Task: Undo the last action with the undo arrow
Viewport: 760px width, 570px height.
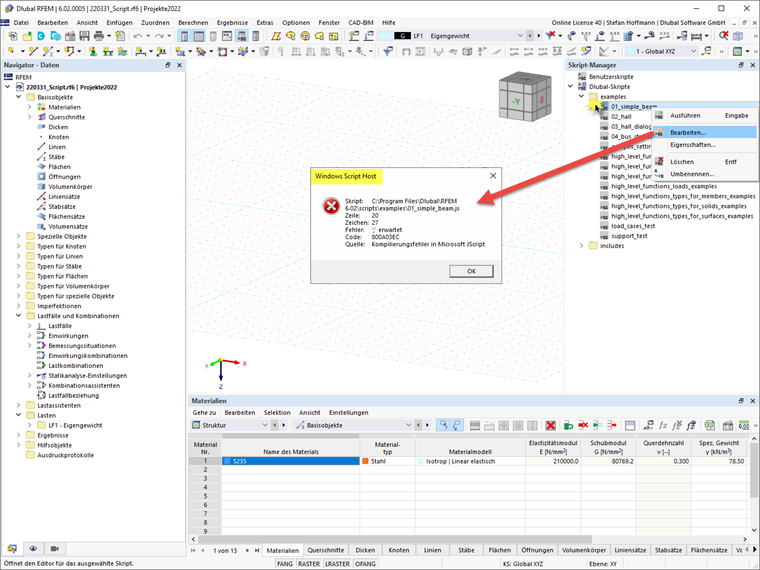Action: [x=138, y=36]
